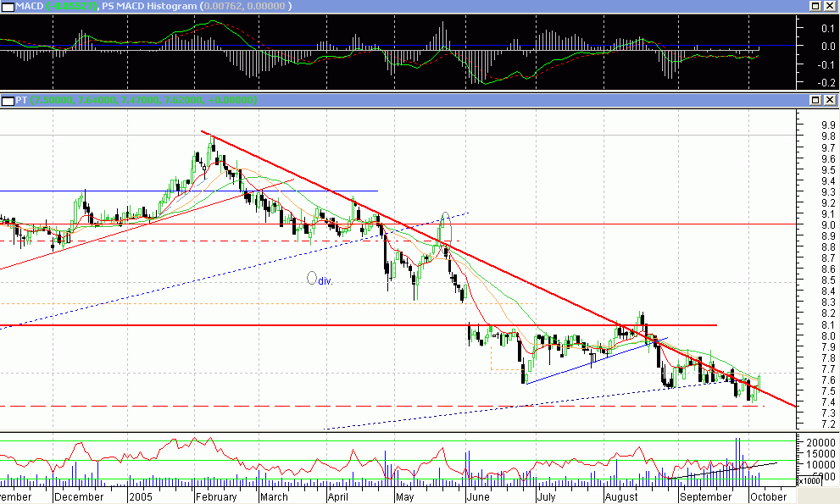
Task: Click the 9.9 price scale label
Action: point(827,125)
